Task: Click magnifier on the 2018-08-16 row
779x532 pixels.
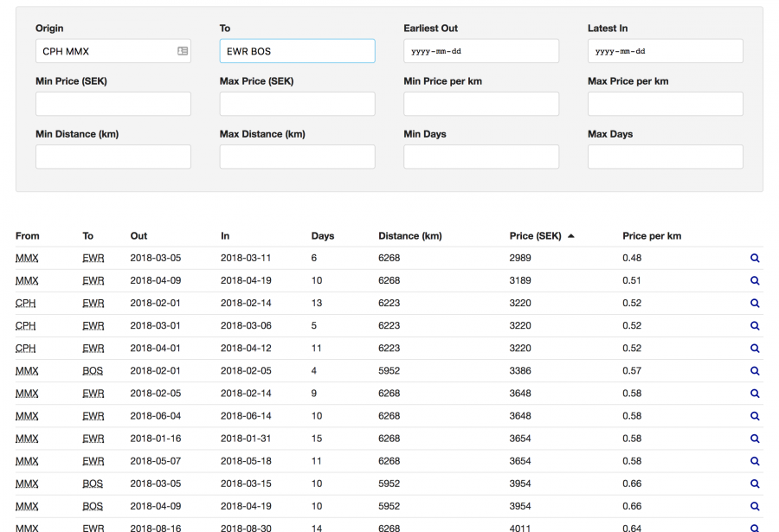Action: click(755, 528)
